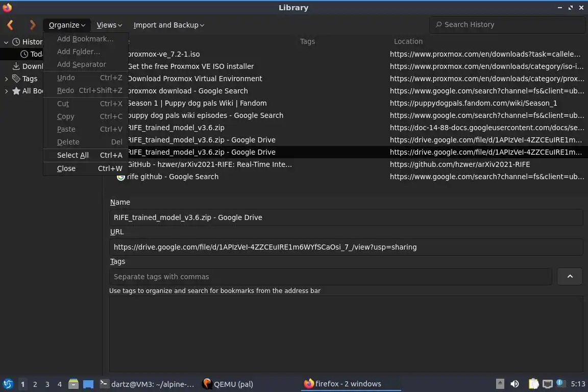Click the Firefox logo in title bar
Screen dimensions: 588x392
click(x=7, y=8)
